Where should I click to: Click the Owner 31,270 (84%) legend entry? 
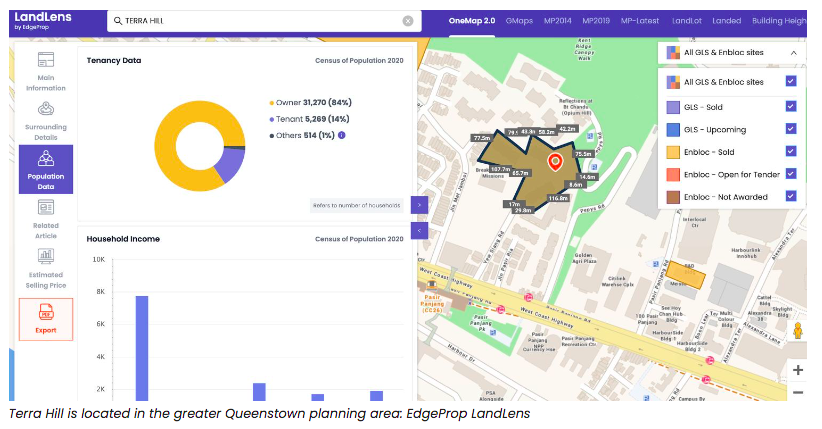coord(310,103)
